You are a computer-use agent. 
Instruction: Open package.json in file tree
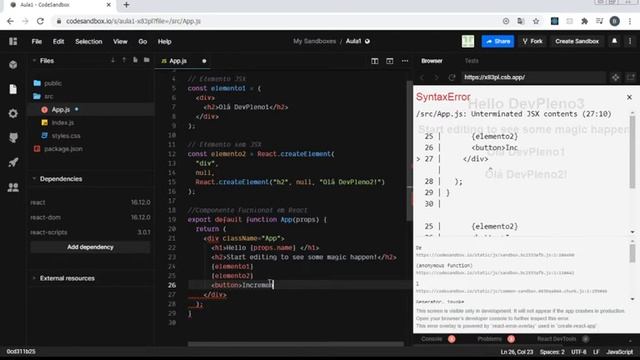(x=63, y=149)
